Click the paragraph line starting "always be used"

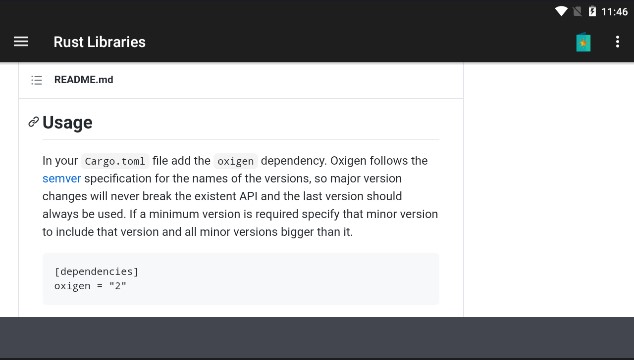tap(240, 214)
